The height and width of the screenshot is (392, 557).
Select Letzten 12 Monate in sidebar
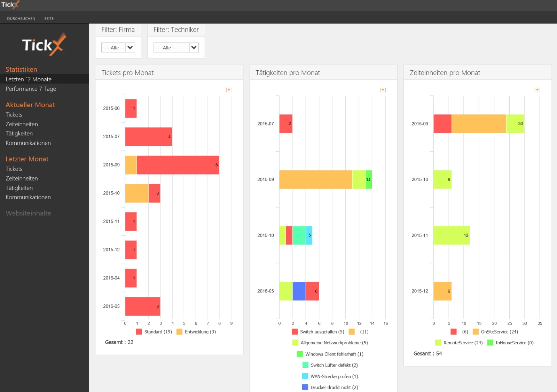click(x=29, y=79)
